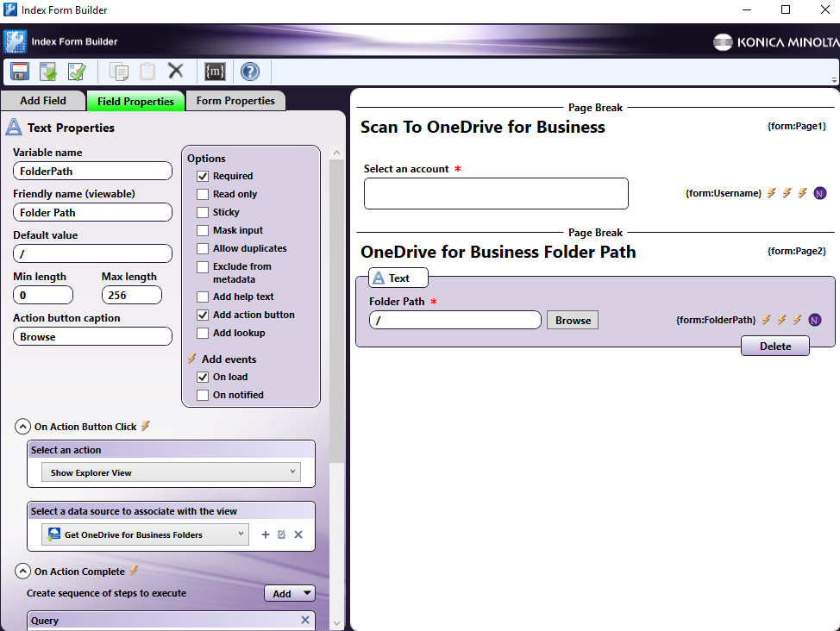Disable the On load event checkbox

pos(203,377)
